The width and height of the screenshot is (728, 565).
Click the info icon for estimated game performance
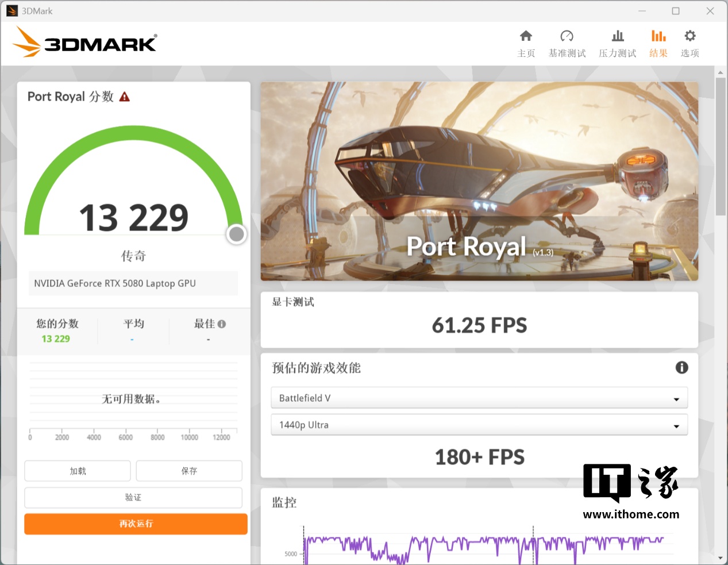(x=681, y=368)
